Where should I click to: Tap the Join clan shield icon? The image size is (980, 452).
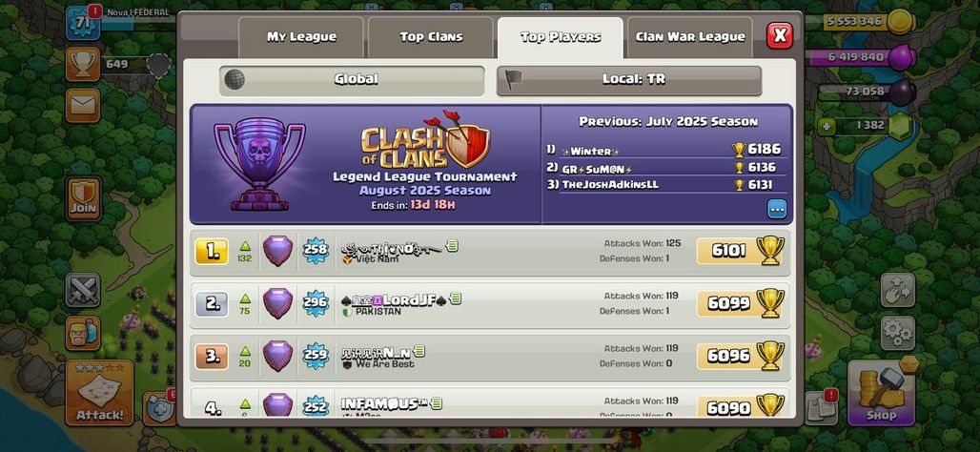[83, 198]
